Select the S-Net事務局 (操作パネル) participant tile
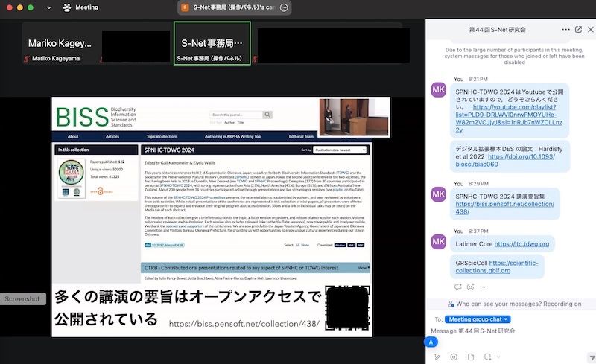The height and width of the screenshot is (364, 596). 212,43
